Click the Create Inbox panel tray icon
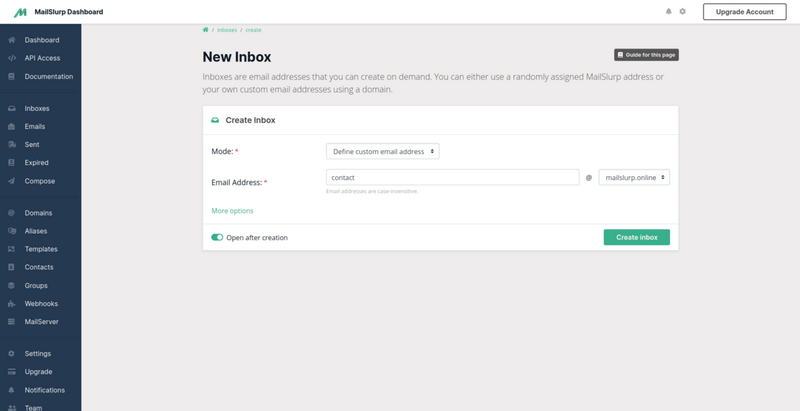Viewport: 800px width, 411px height. [x=215, y=120]
